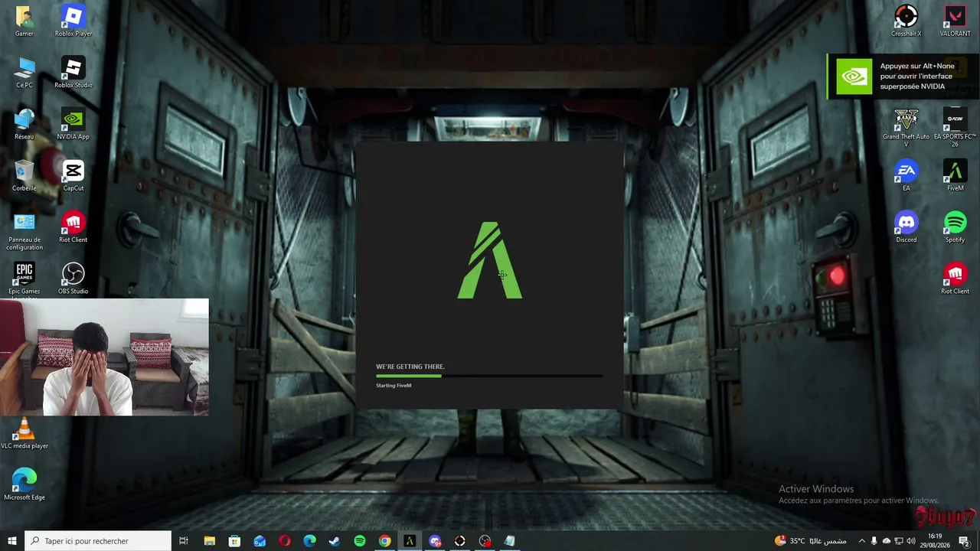Open Panneau de configuration shortcut
The image size is (980, 551).
point(24,231)
